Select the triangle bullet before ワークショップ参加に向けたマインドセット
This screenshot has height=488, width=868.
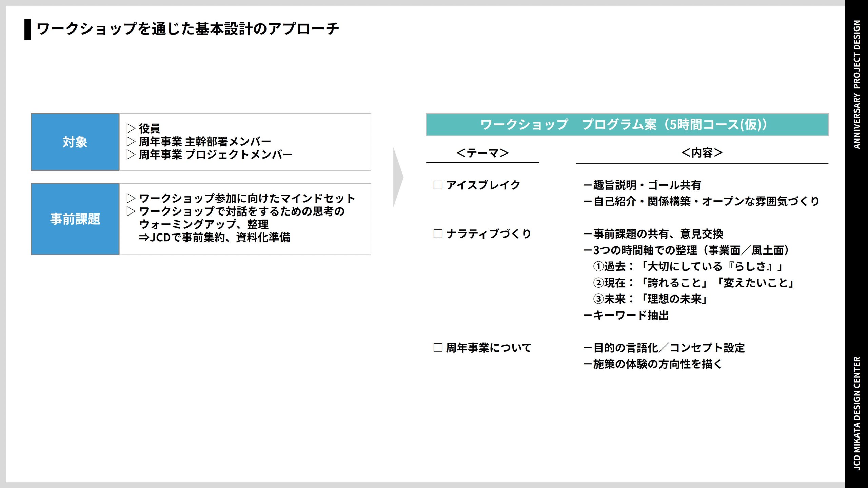(131, 198)
